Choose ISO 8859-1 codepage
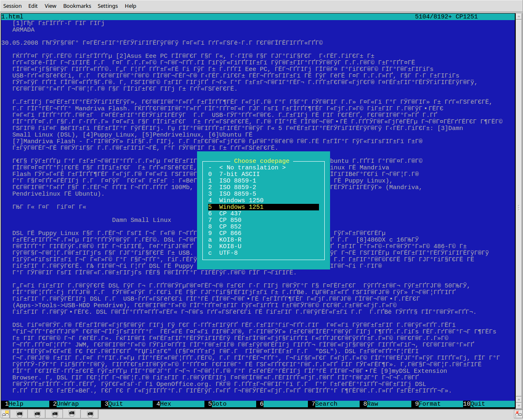The image size is (523, 420). [x=263, y=180]
